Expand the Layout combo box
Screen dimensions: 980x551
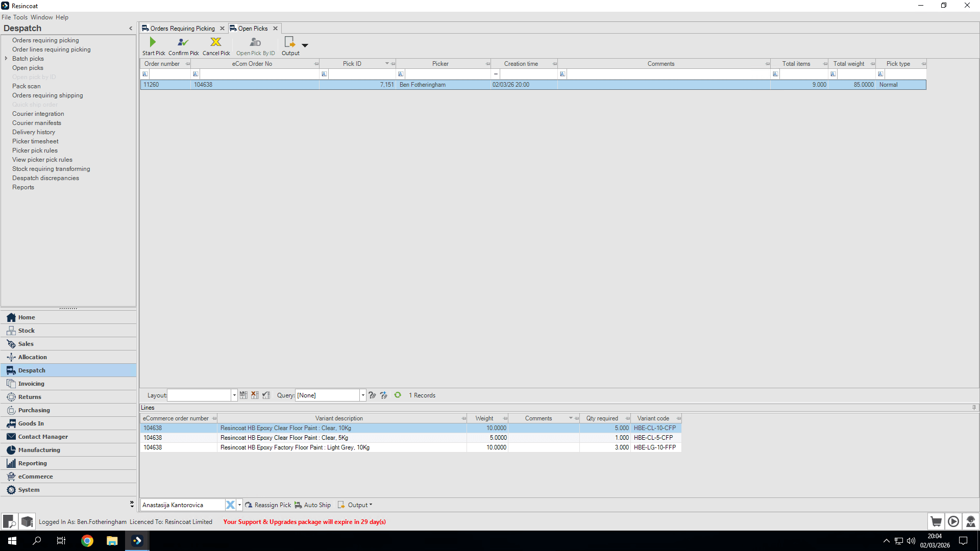point(234,395)
